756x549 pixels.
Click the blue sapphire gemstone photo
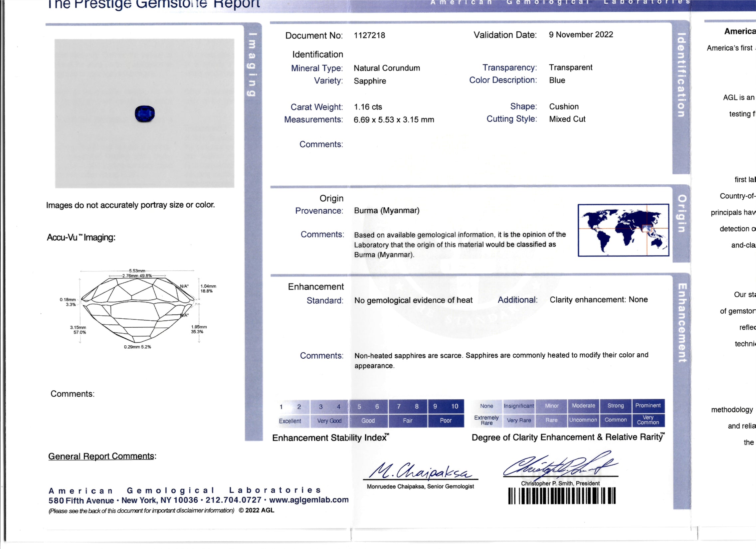(145, 114)
